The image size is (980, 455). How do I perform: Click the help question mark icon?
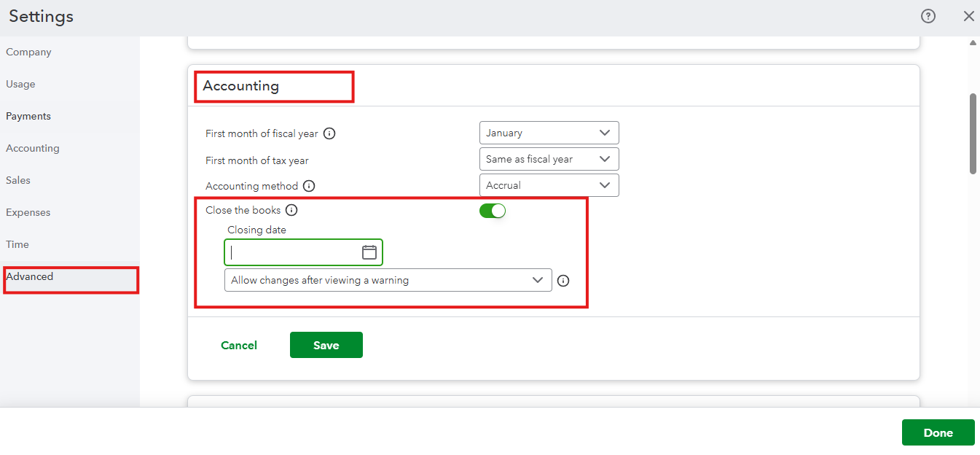click(x=928, y=16)
